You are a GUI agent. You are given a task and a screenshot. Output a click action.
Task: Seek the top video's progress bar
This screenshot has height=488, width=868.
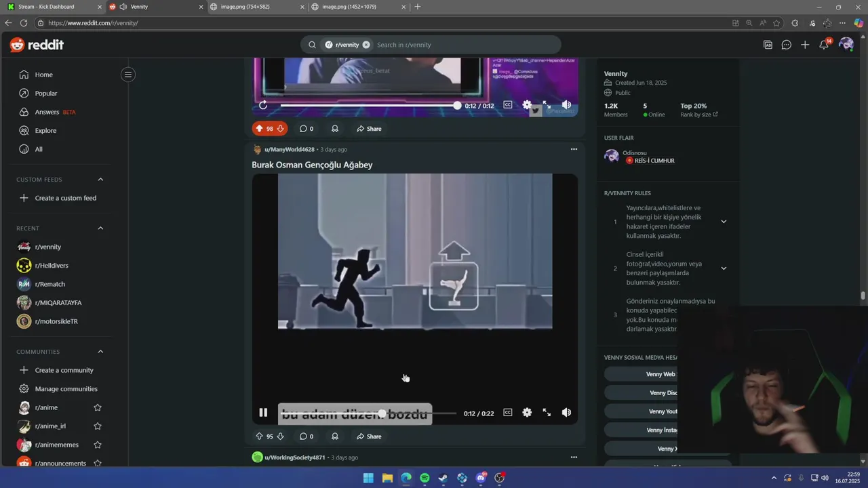pyautogui.click(x=369, y=105)
